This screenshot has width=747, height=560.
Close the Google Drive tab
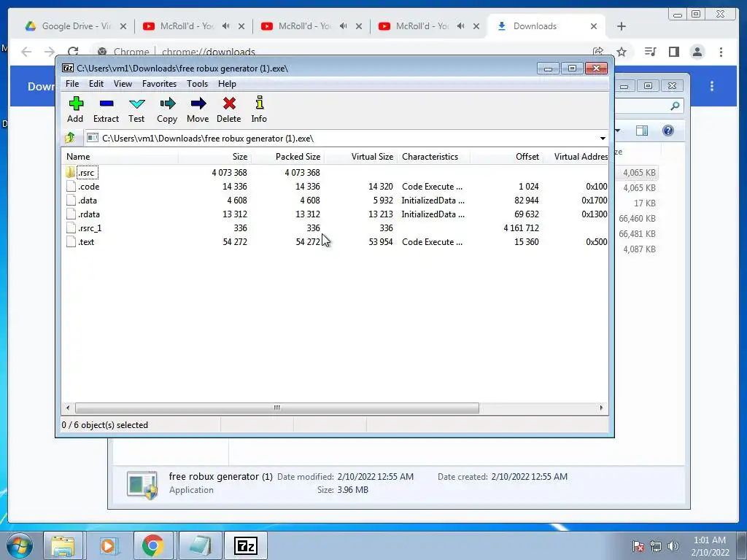coord(123,26)
